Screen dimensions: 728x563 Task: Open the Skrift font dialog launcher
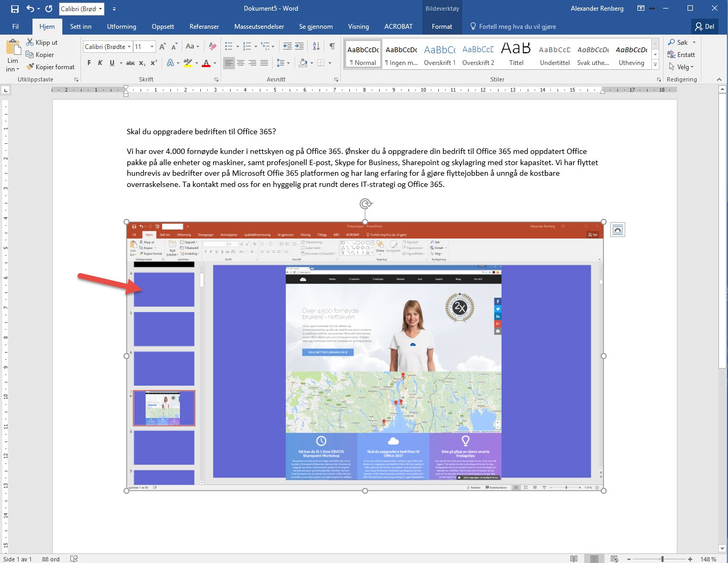click(216, 79)
